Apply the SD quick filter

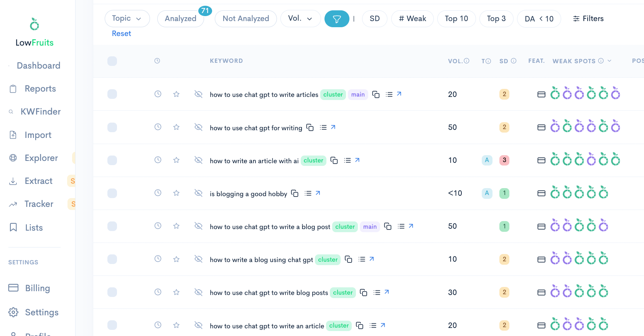374,18
